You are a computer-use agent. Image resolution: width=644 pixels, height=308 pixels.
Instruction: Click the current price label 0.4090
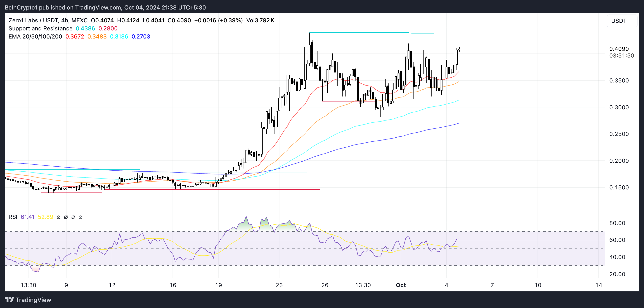tap(619, 49)
